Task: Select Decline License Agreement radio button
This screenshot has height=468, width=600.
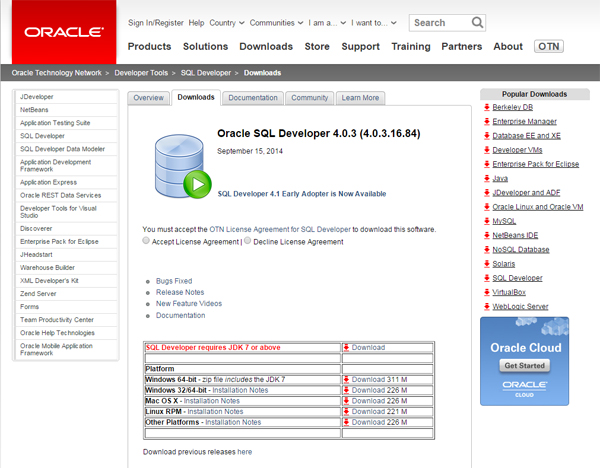Action: (247, 241)
